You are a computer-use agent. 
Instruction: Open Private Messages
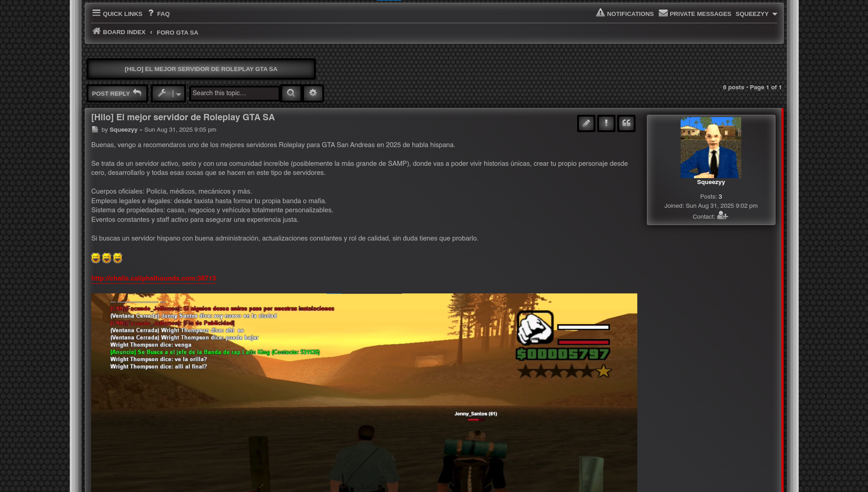click(695, 14)
